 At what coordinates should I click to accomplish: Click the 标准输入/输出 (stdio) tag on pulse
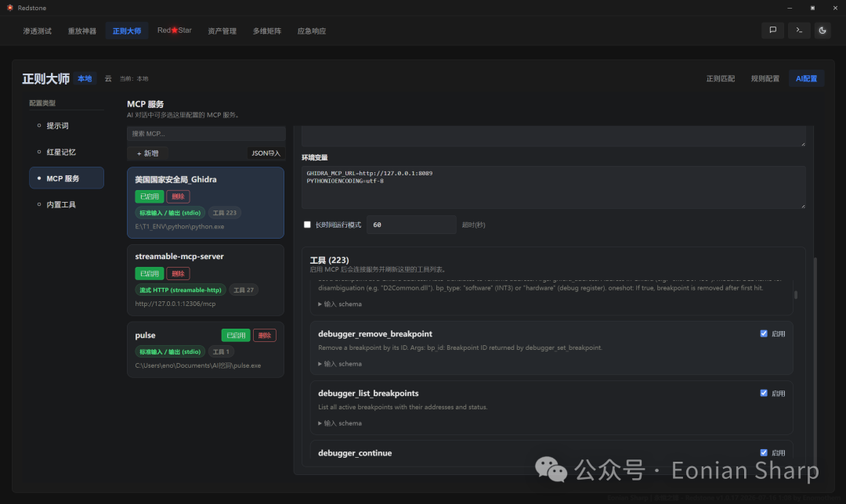tap(170, 351)
